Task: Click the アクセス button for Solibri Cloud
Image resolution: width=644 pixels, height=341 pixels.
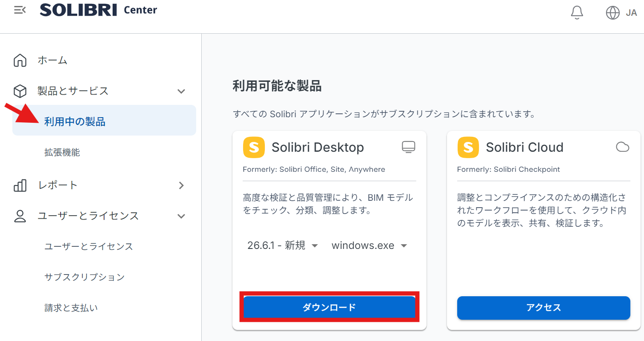Action: click(x=543, y=308)
